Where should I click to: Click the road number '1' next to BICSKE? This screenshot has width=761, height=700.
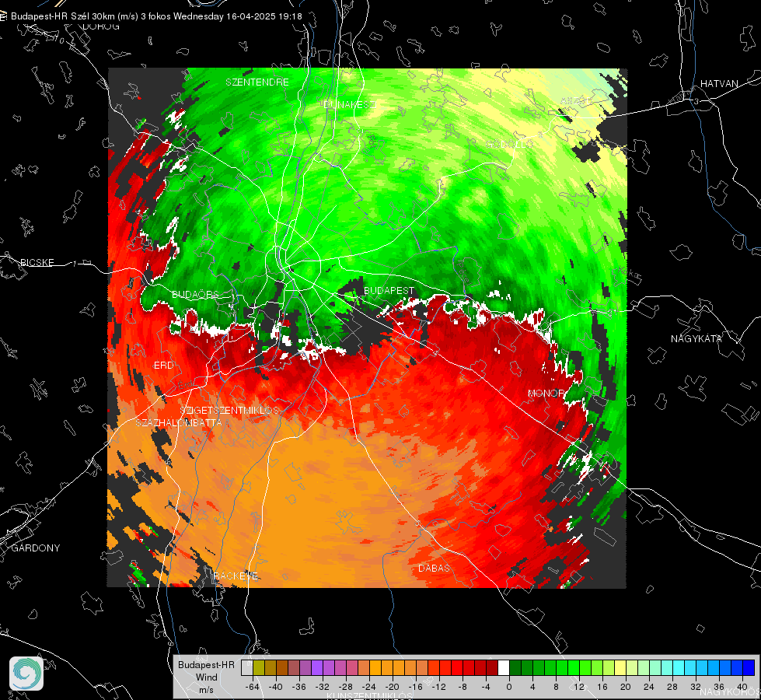[x=75, y=264]
